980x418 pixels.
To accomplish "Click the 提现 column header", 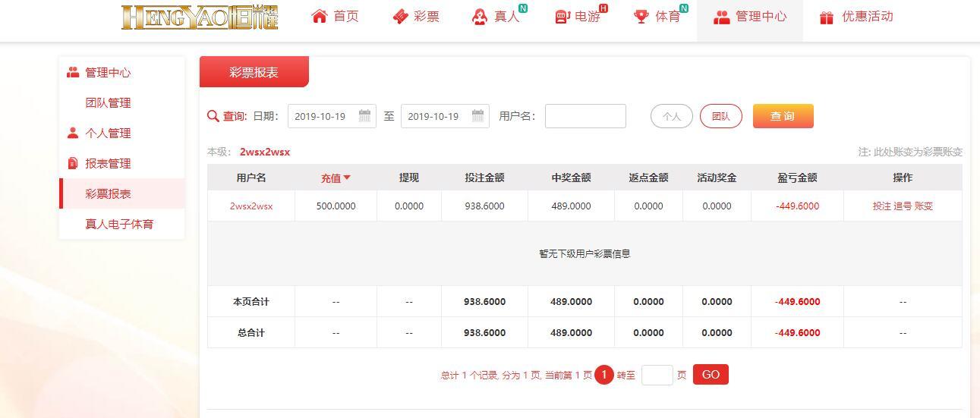I will (409, 178).
